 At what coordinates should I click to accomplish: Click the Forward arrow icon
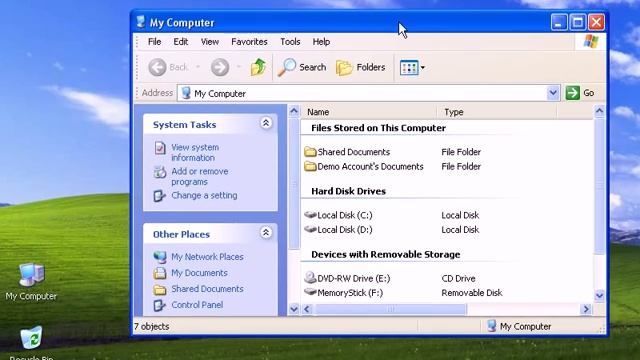click(220, 67)
